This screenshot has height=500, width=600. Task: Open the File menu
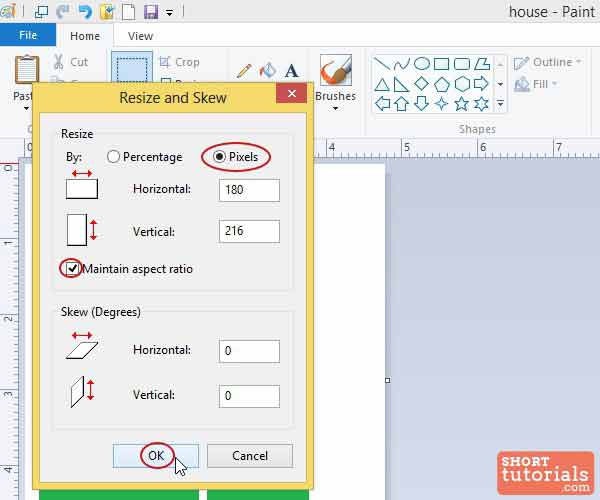28,36
